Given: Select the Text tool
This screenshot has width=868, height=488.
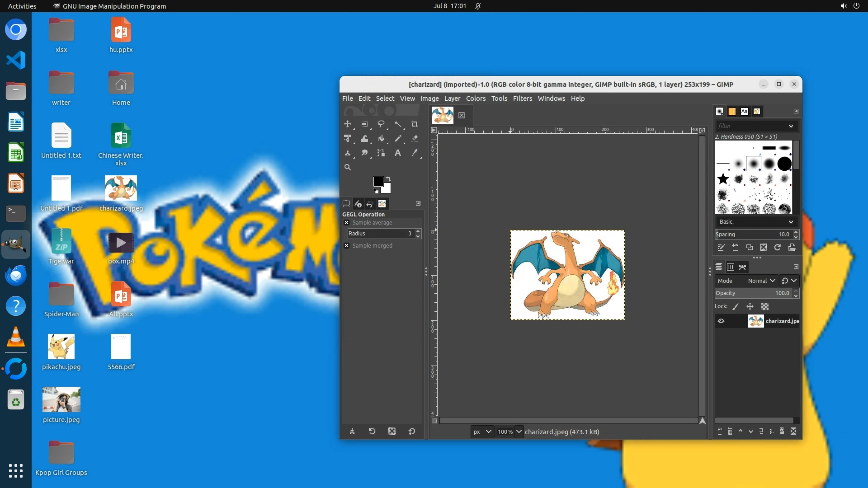Looking at the screenshot, I should [398, 153].
